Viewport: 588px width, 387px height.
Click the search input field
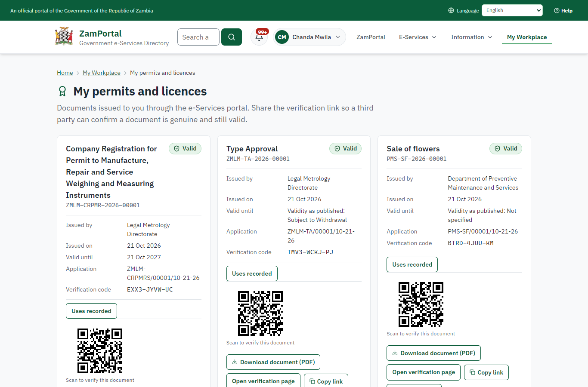tap(198, 37)
